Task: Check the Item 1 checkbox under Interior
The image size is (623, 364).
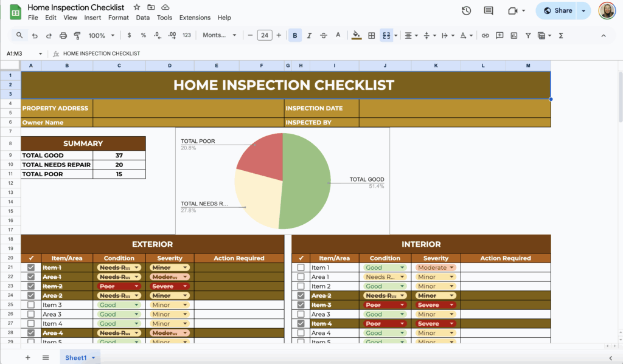Action: point(300,267)
